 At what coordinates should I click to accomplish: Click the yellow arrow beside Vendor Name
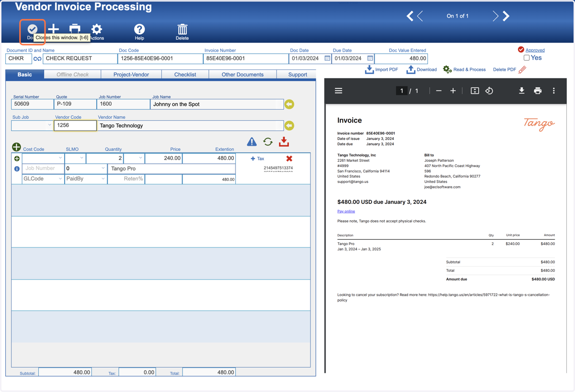point(289,125)
